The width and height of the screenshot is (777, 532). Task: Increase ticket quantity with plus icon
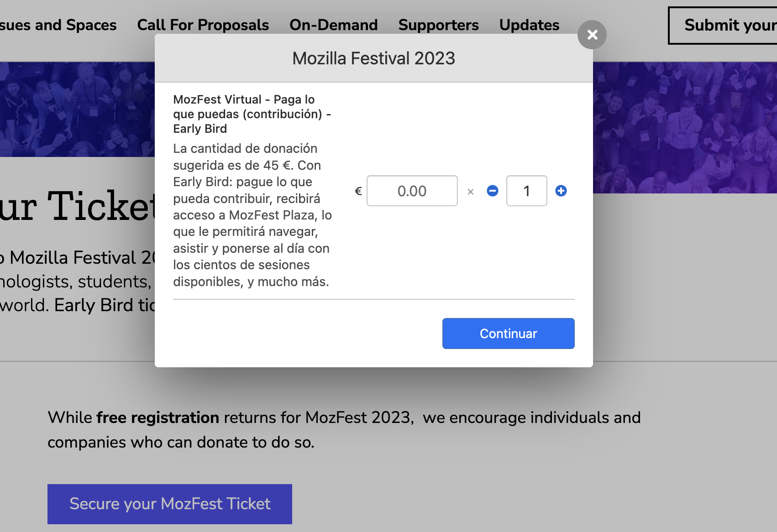[561, 191]
